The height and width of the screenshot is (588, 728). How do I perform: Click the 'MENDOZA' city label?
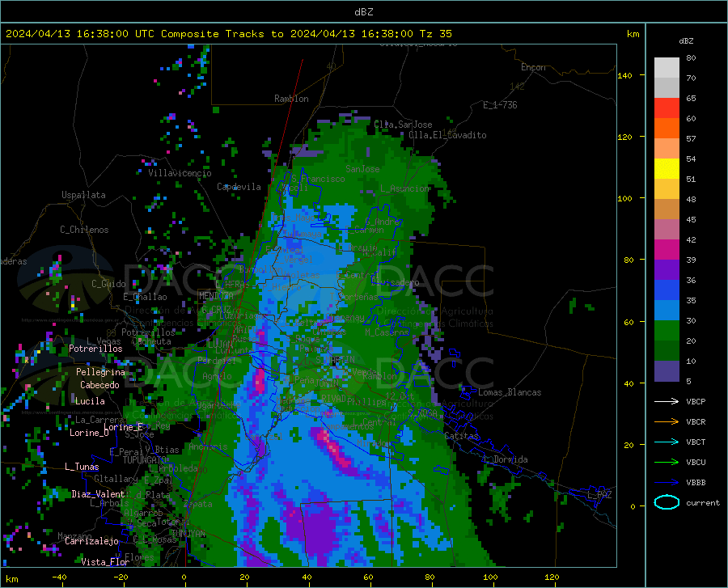(216, 296)
